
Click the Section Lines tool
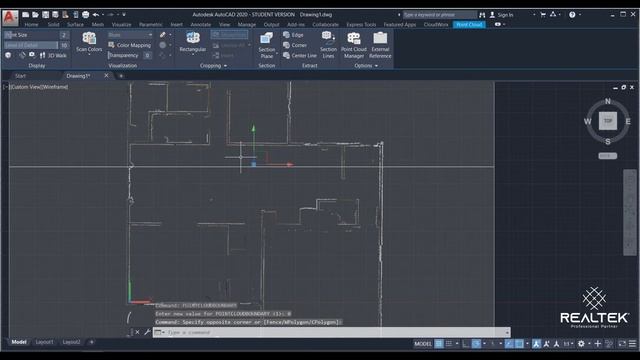tap(328, 45)
